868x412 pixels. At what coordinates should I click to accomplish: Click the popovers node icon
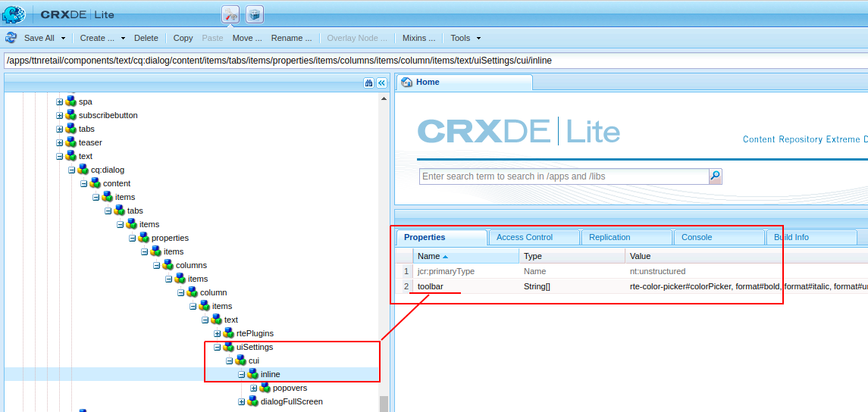click(x=265, y=388)
